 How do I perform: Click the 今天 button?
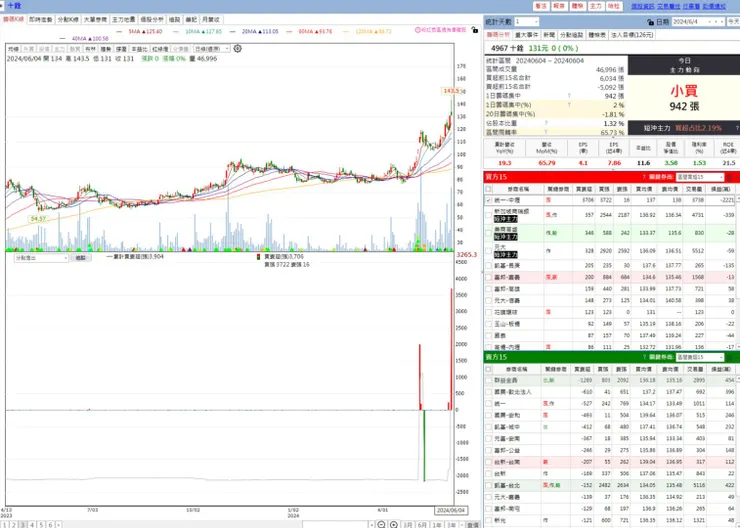[733, 22]
